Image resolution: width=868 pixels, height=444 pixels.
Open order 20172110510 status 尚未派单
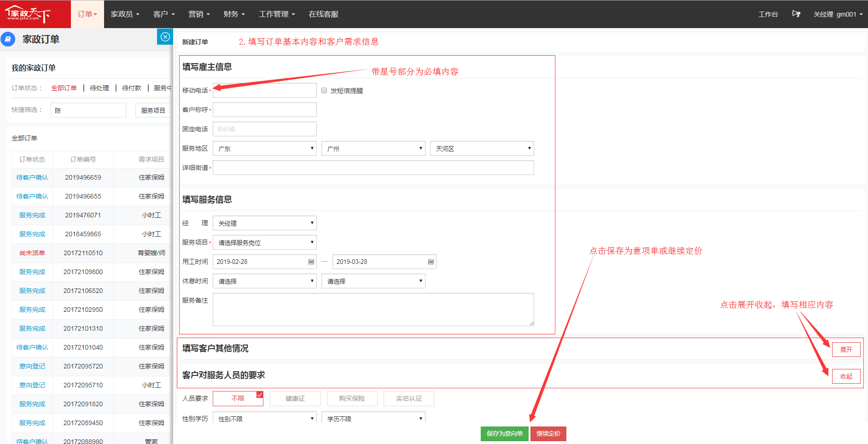[32, 253]
